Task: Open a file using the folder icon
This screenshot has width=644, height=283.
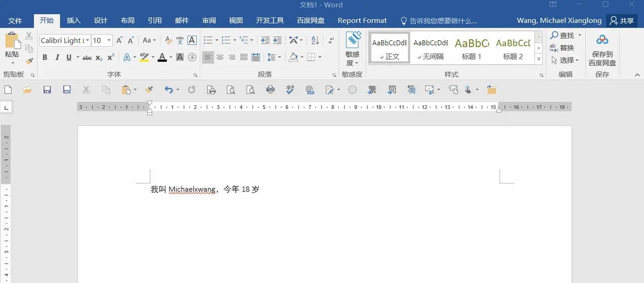Action: pos(27,89)
